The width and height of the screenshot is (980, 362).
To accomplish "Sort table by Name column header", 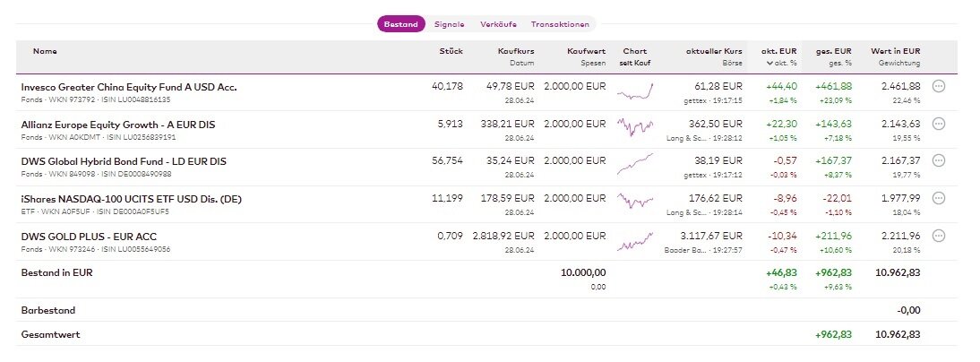I will [45, 51].
